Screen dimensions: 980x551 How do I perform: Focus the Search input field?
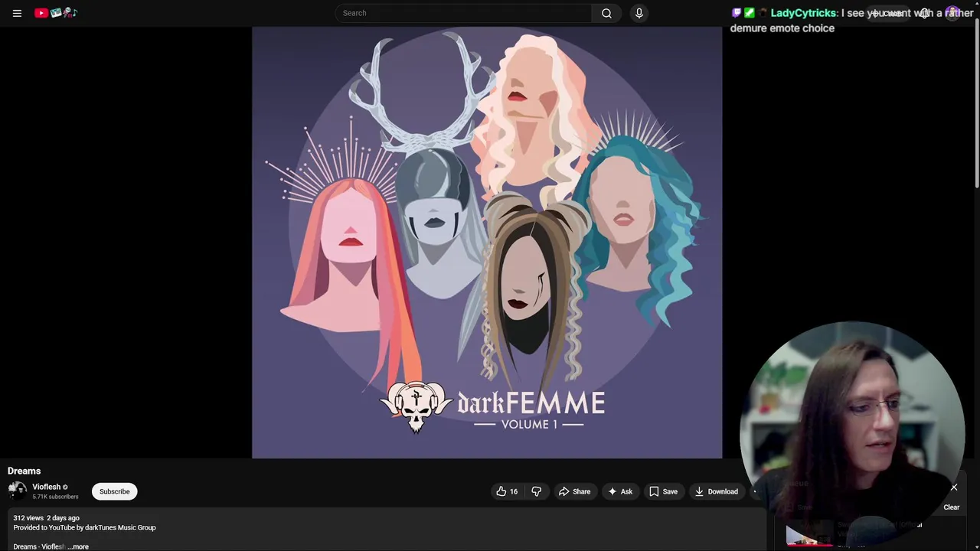[x=463, y=13]
